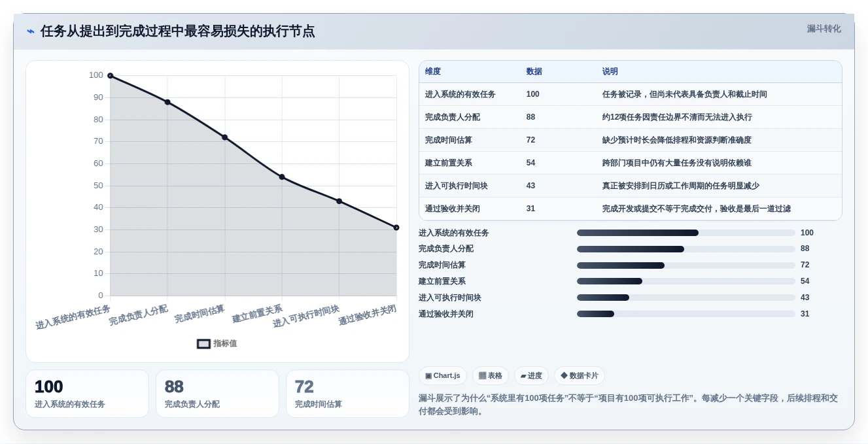Click x-axis label 进入可执行时间块
Viewport: 868px width, 444px height.
click(306, 316)
